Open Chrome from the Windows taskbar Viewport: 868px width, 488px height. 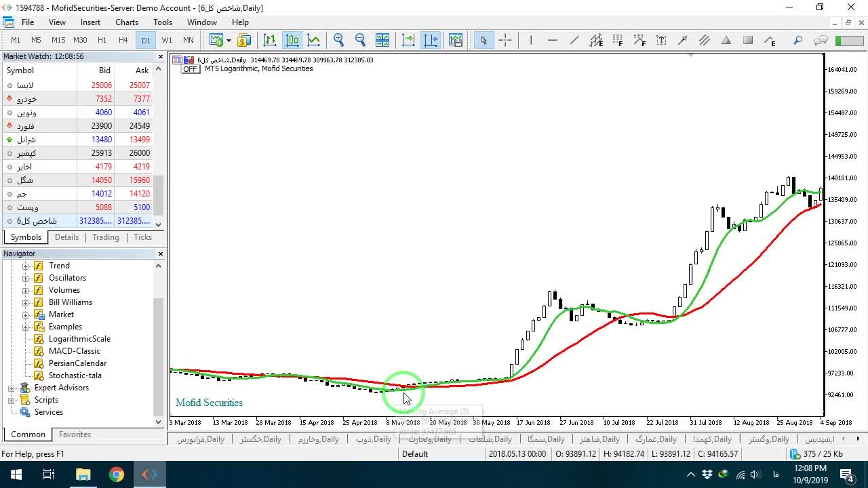(117, 474)
